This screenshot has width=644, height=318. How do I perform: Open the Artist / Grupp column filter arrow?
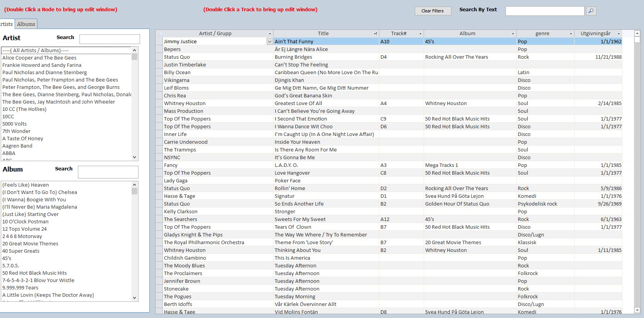(x=270, y=34)
